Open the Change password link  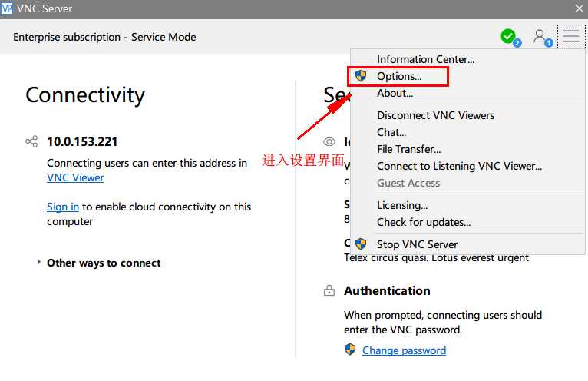[404, 350]
